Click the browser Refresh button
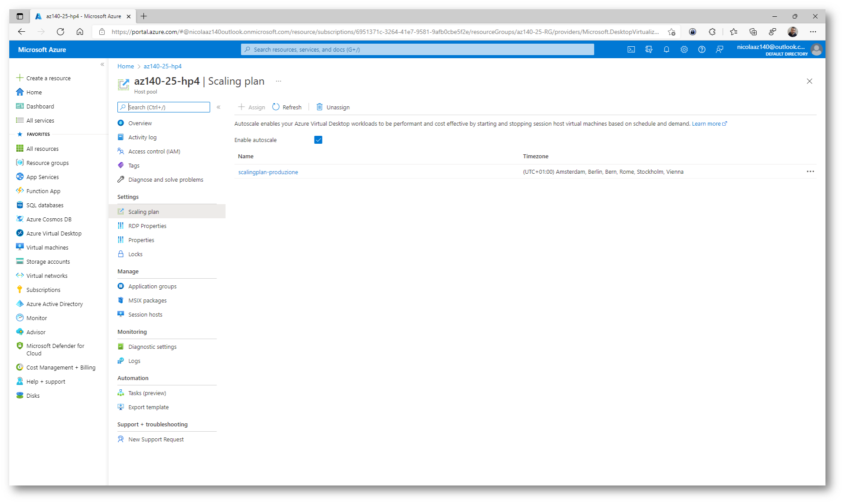 (60, 32)
